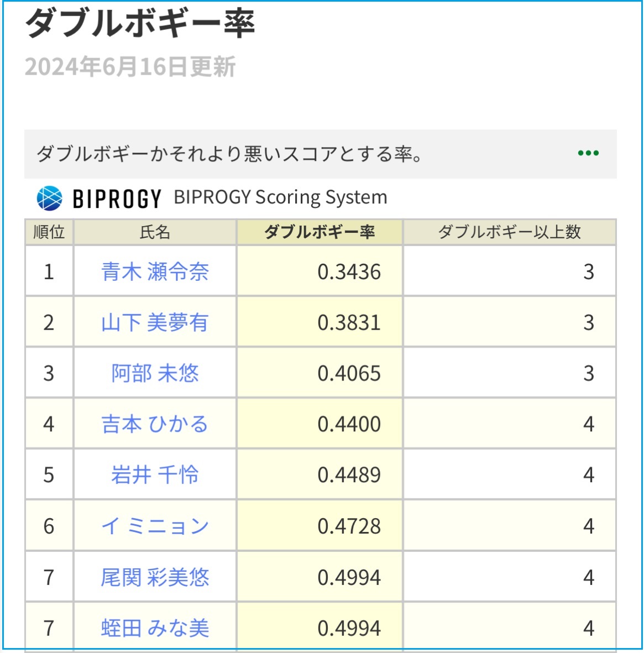Viewport: 644px width, 653px height.
Task: Open 吉本 ひかる player page
Action: (x=155, y=424)
